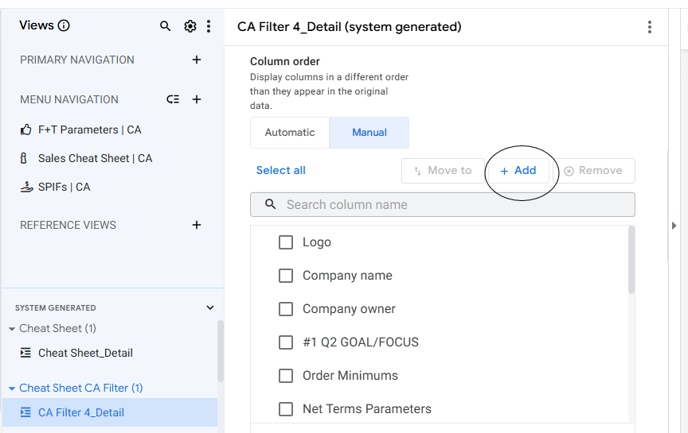Collapse the System Generated section
The height and width of the screenshot is (433, 688).
point(210,308)
